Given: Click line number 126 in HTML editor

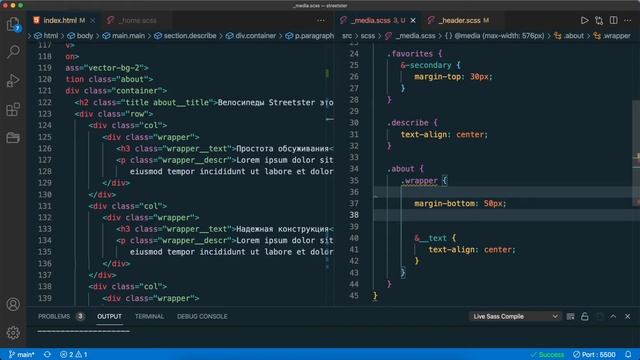Looking at the screenshot, I should (45, 149).
